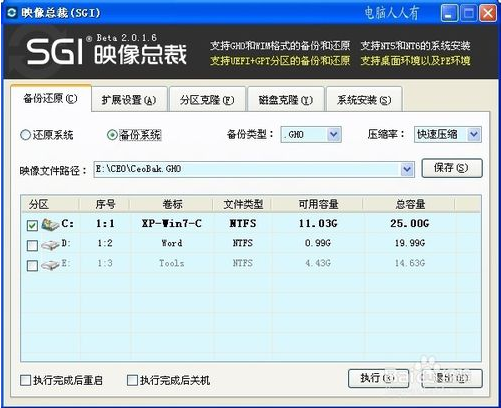The image size is (501, 408).
Task: Click the NTFS type in the E: row
Action: tap(243, 263)
